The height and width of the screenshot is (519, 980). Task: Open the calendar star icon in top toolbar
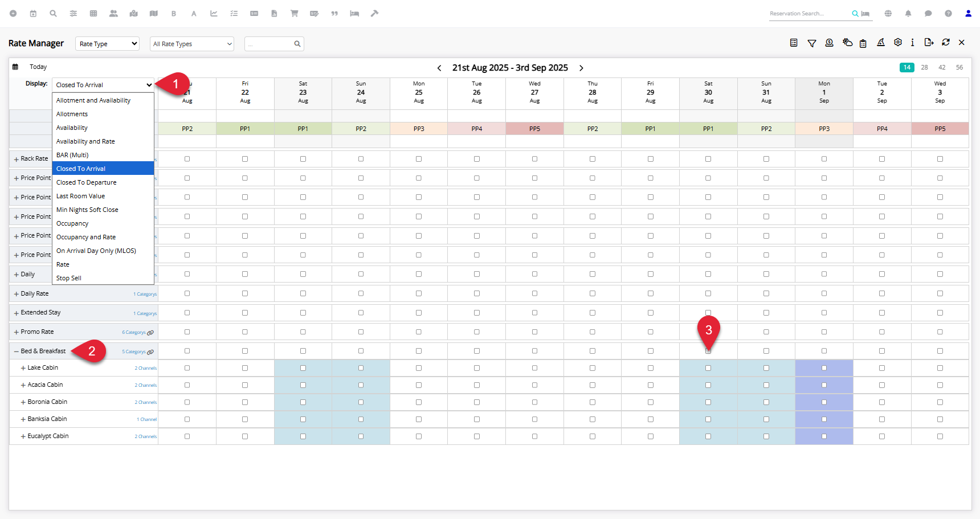coord(33,14)
